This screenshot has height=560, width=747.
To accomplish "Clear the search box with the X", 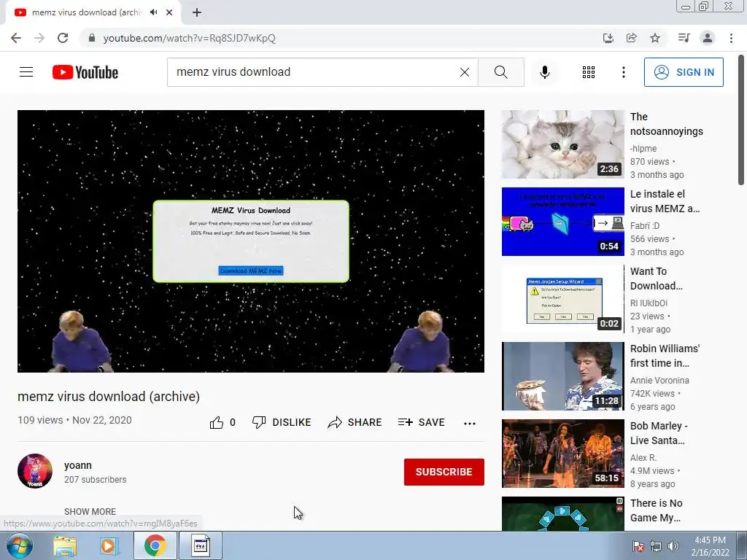I will [465, 72].
